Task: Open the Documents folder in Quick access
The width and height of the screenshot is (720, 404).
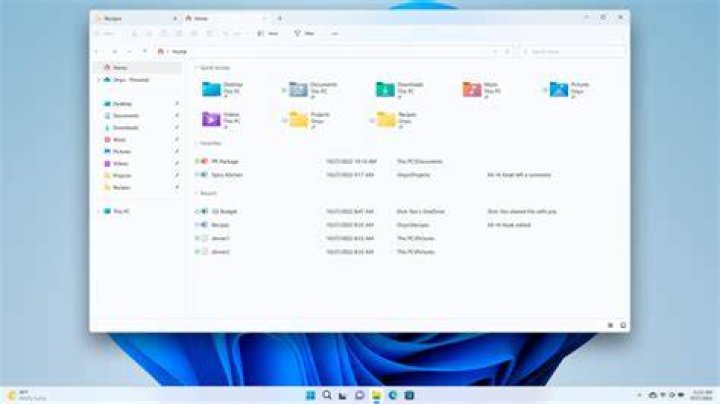Action: 313,90
